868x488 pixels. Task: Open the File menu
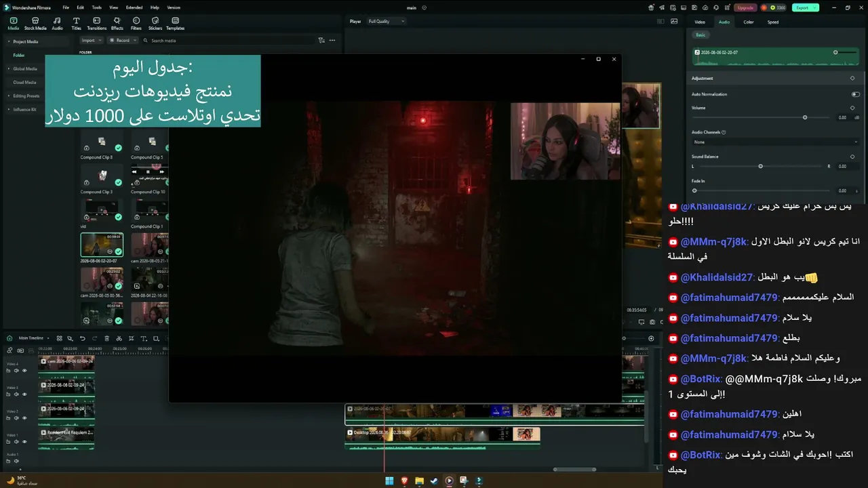[x=66, y=7]
